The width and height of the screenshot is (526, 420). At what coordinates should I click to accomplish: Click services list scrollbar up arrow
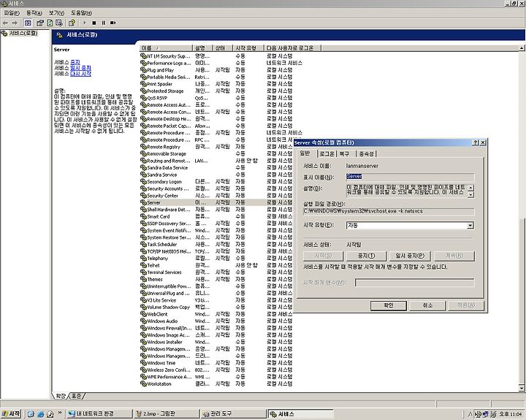pyautogui.click(x=522, y=48)
